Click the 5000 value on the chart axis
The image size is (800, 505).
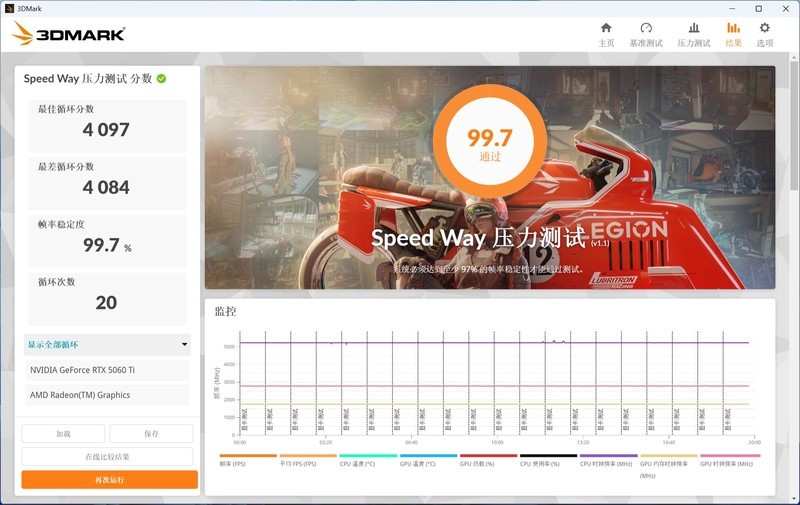(230, 346)
